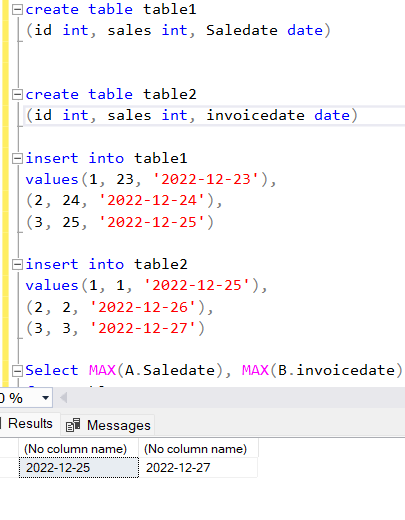Click the Messages tab icon

pyautogui.click(x=73, y=425)
